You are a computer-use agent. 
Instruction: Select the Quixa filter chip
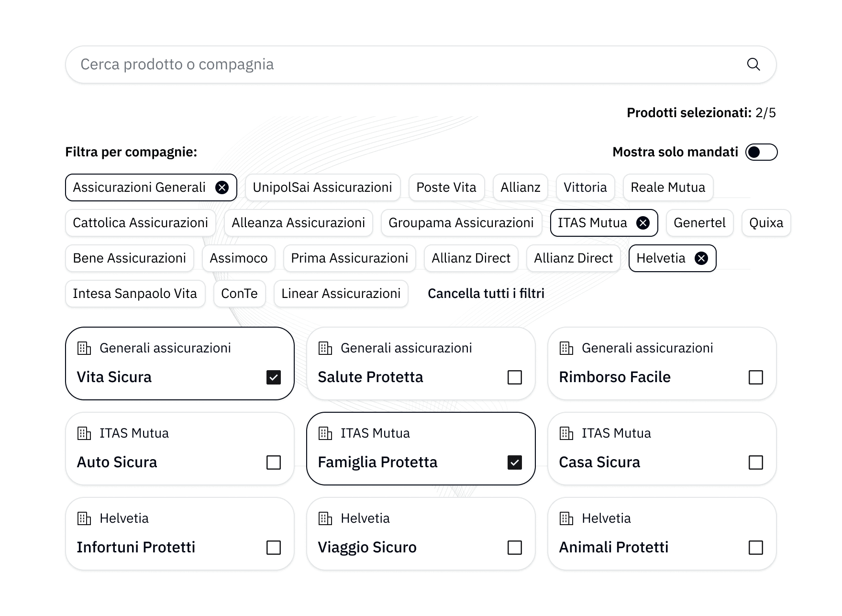pos(765,223)
